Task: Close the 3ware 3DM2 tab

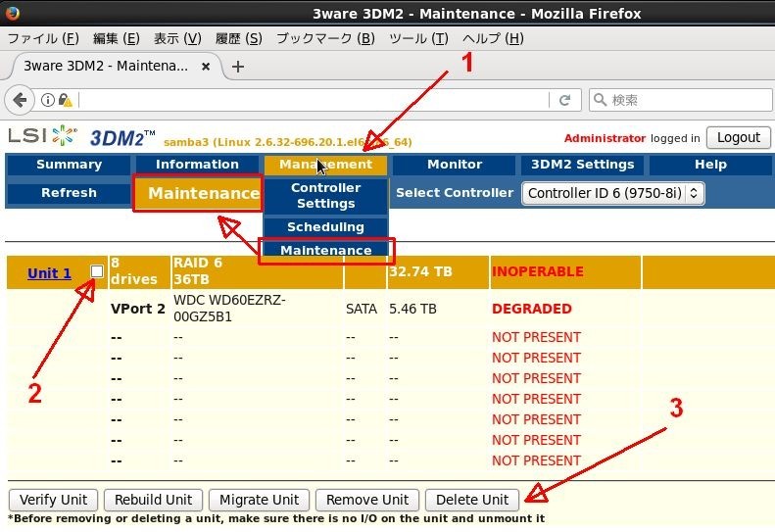Action: point(206,67)
